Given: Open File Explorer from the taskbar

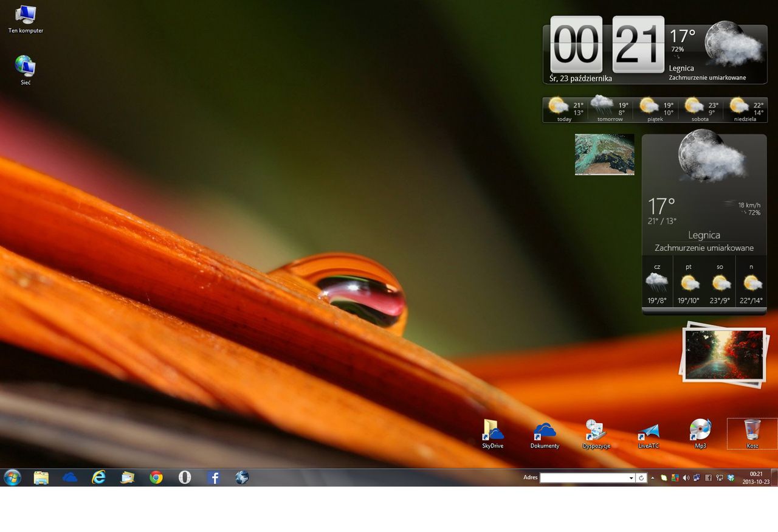Looking at the screenshot, I should pyautogui.click(x=41, y=477).
